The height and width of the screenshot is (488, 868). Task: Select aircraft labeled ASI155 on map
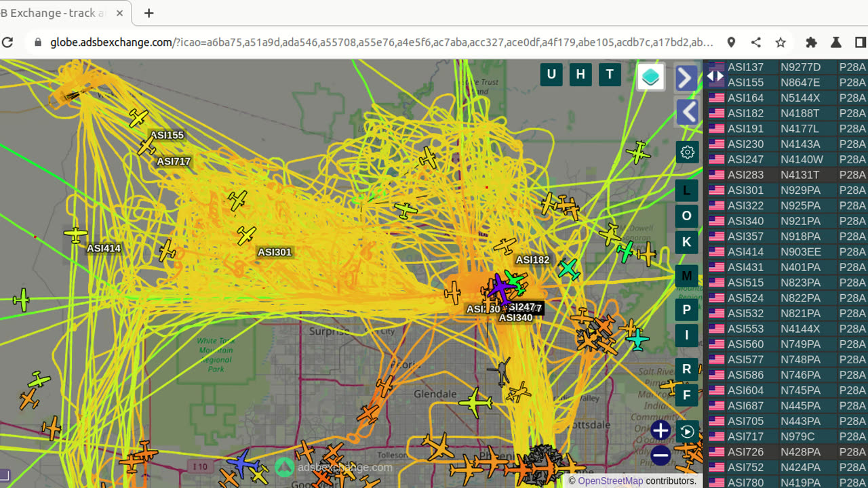(138, 118)
